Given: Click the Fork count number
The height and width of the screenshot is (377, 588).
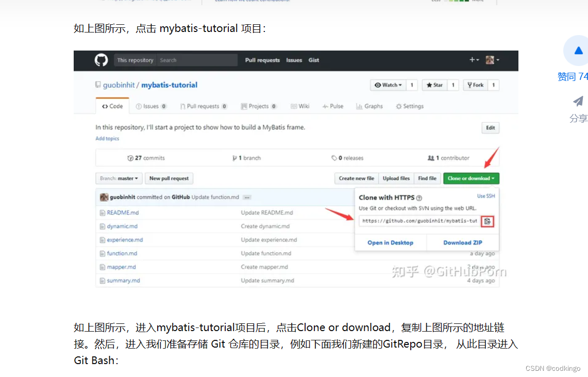Looking at the screenshot, I should [494, 85].
